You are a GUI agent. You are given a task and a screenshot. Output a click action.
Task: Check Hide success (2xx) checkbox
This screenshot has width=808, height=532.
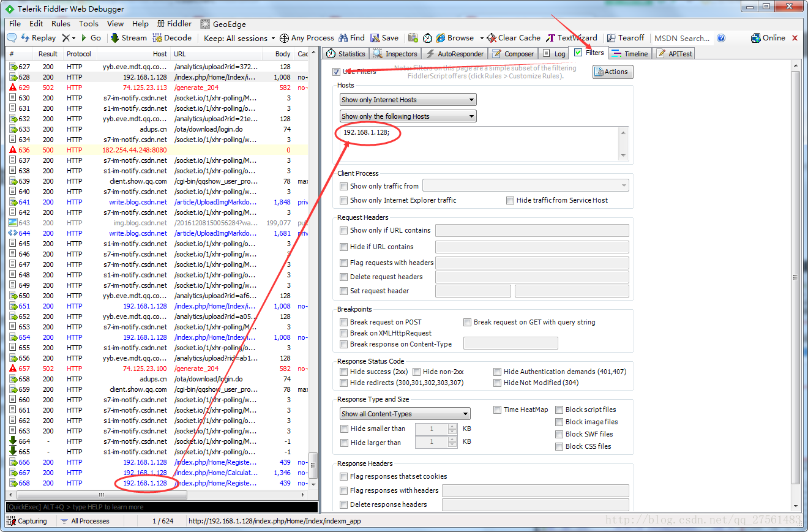(344, 372)
